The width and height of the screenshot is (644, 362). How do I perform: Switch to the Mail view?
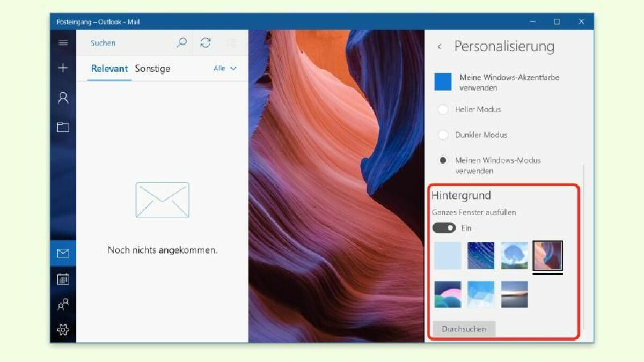coord(63,253)
